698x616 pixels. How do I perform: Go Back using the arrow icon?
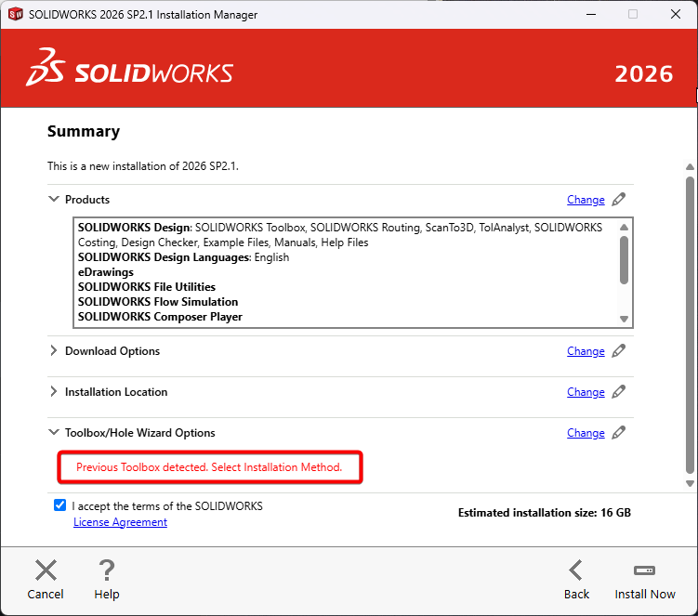click(x=576, y=570)
